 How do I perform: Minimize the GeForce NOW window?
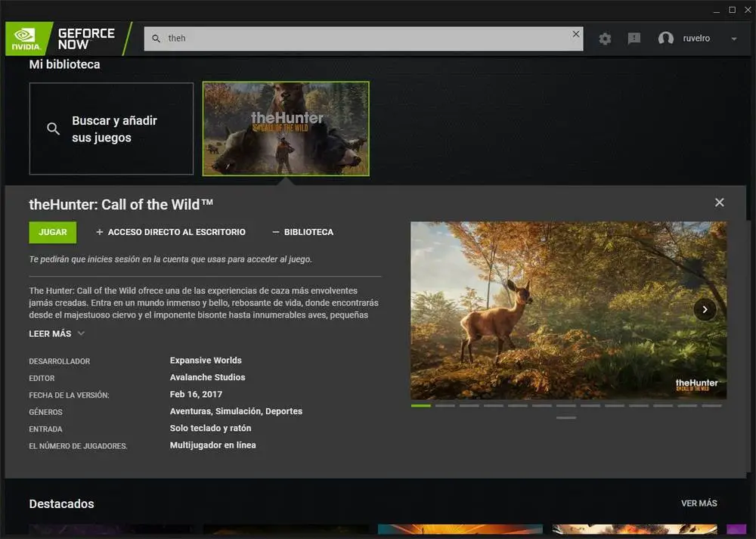717,10
